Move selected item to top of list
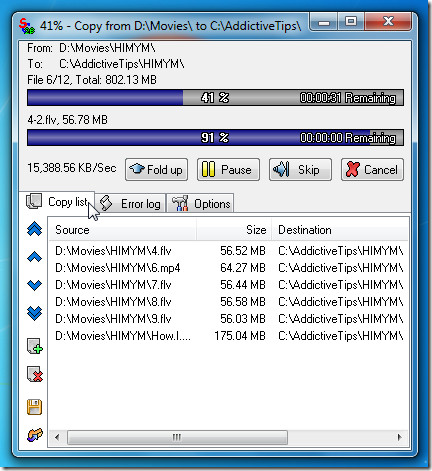Image resolution: width=432 pixels, height=471 pixels. pos(34,229)
